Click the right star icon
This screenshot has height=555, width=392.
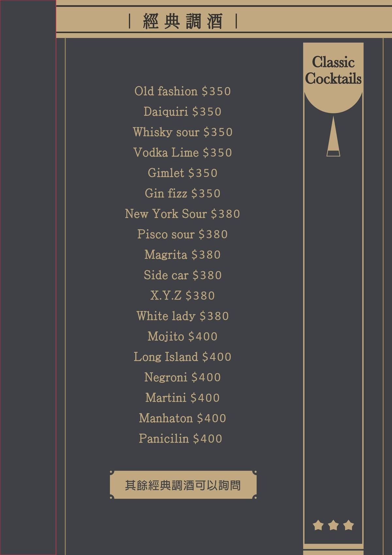349,525
